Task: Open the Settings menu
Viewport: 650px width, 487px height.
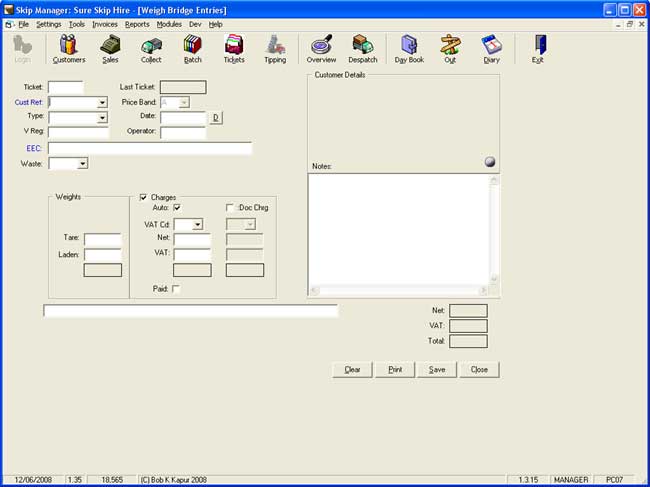Action: (x=49, y=24)
